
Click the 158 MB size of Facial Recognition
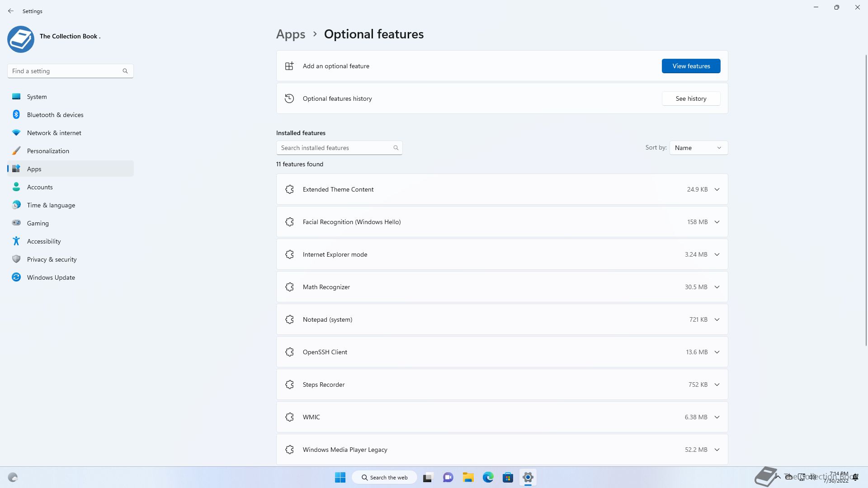(x=698, y=222)
